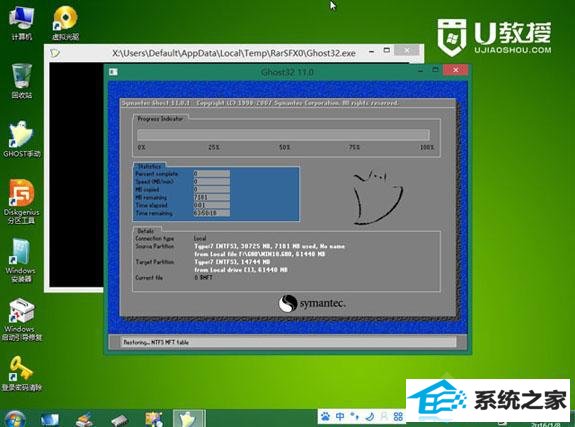Image resolution: width=575 pixels, height=427 pixels.
Task: Select the Ghost taskbar button
Action: (x=188, y=419)
